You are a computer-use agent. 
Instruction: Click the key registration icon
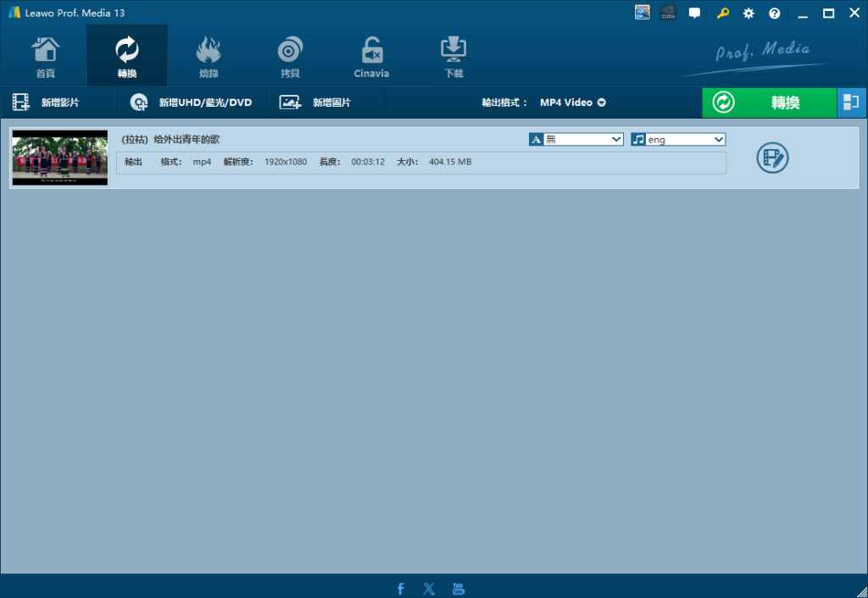(x=722, y=14)
